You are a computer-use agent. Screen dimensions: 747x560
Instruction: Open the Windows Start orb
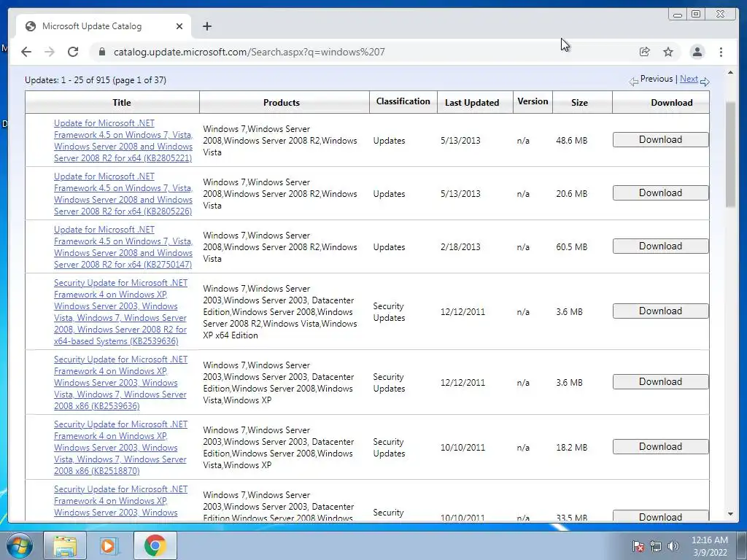18,545
